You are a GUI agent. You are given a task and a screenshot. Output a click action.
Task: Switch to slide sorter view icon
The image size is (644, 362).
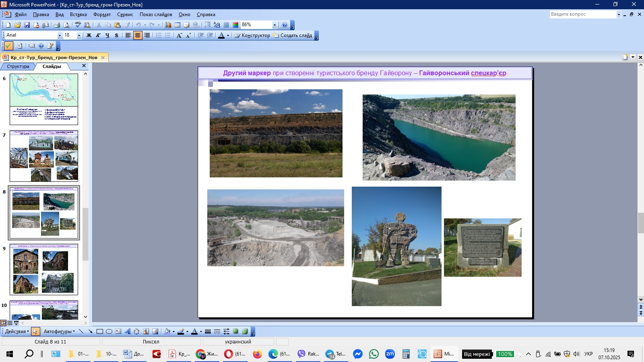tap(10, 323)
